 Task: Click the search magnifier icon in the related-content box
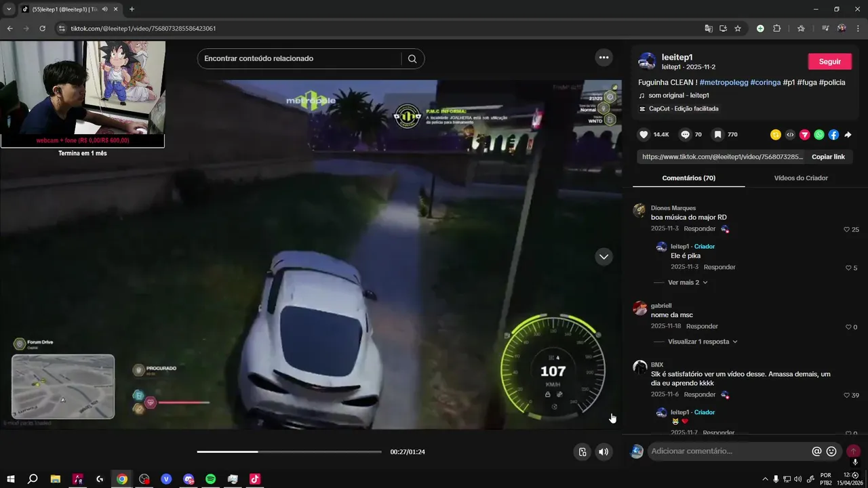point(412,58)
